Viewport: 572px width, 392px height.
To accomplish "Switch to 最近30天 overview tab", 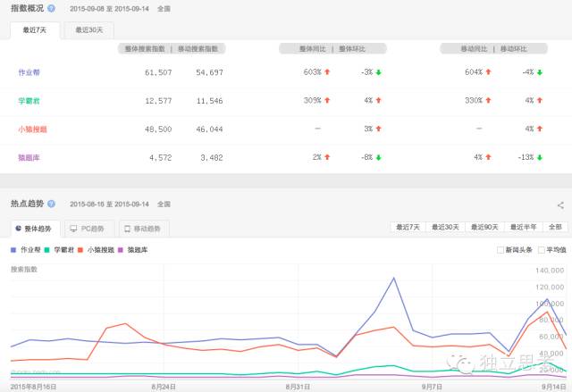I will [x=88, y=29].
